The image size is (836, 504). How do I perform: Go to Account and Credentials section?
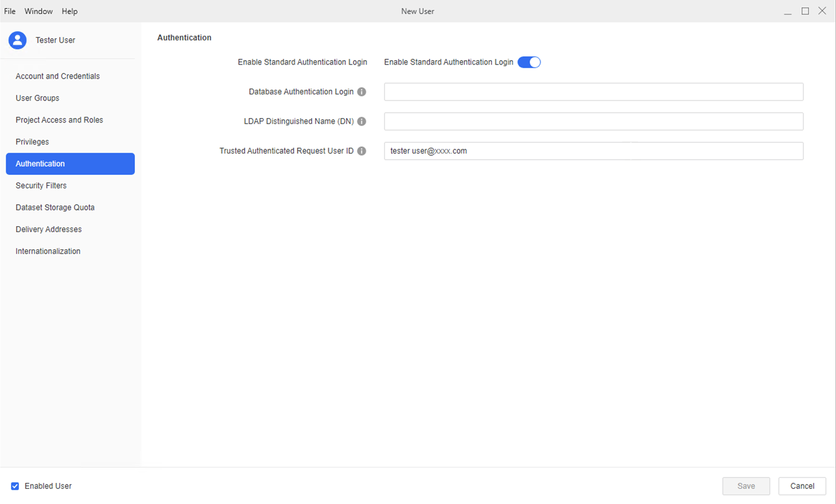(57, 76)
